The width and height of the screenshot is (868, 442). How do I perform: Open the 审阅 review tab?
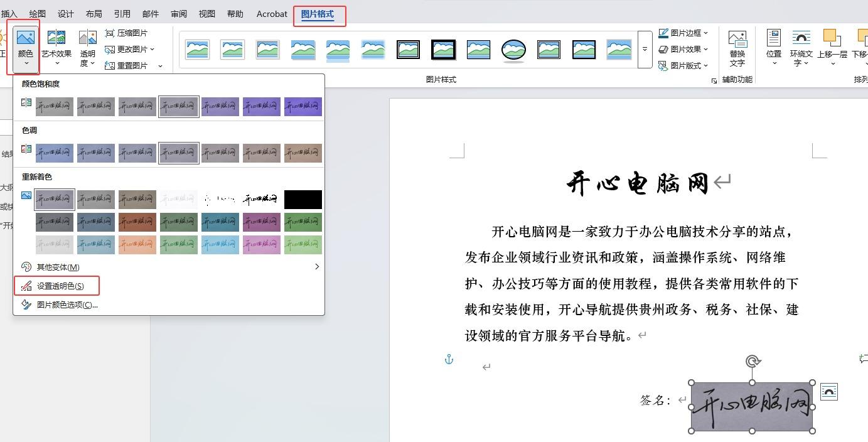(179, 14)
